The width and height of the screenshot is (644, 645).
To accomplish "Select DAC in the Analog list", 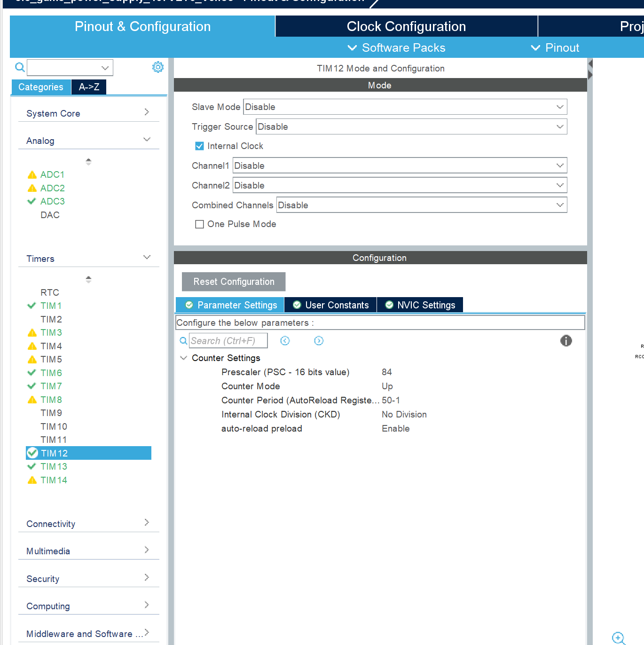I will point(50,215).
